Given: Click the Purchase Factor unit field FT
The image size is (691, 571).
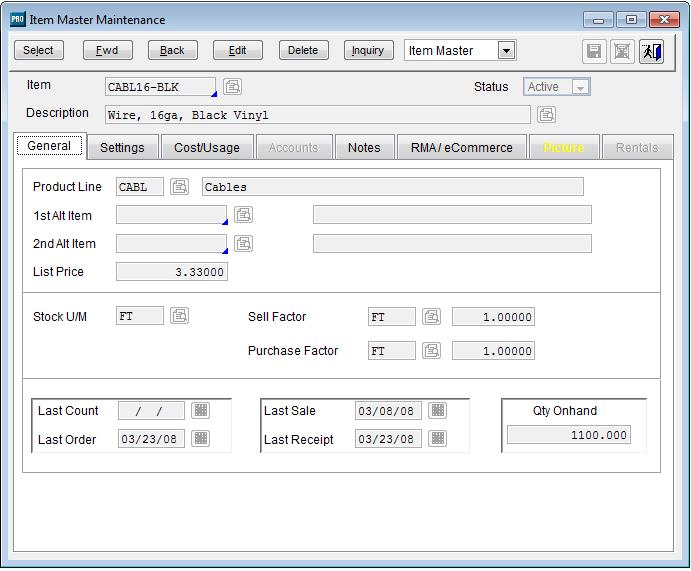Looking at the screenshot, I should pyautogui.click(x=392, y=351).
